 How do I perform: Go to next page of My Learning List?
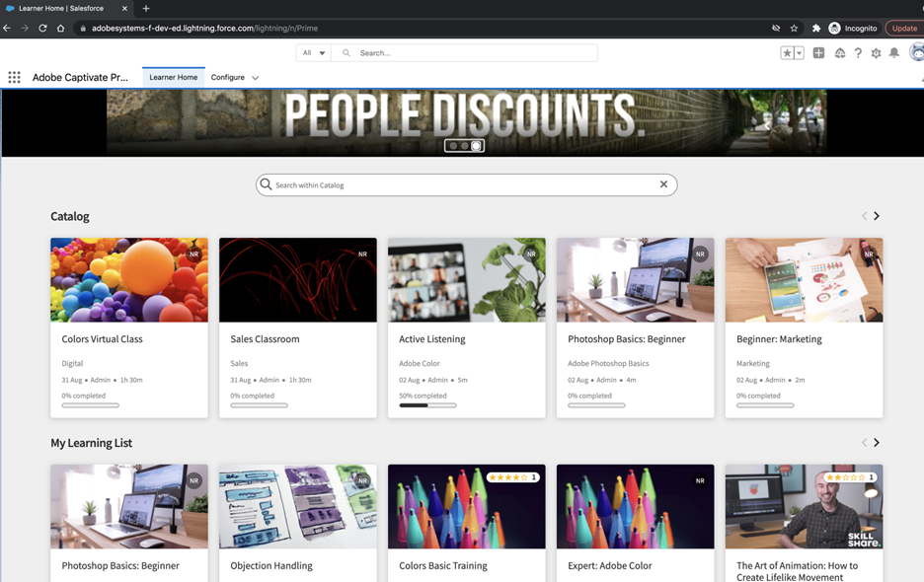[877, 442]
